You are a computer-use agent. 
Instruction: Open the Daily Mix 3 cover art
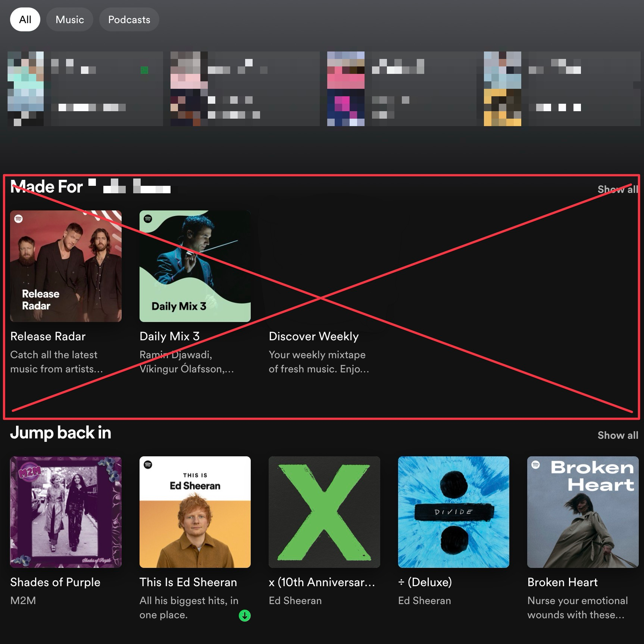pos(195,266)
